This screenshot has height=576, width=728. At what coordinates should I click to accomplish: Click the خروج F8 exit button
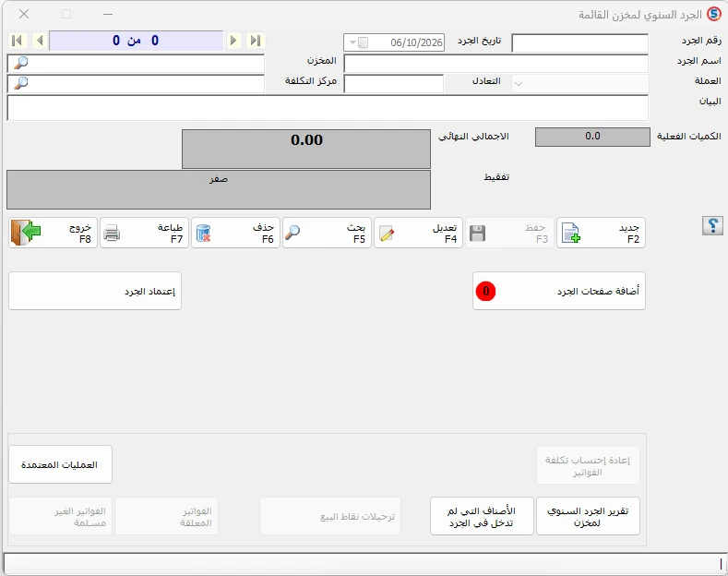[x=53, y=233]
